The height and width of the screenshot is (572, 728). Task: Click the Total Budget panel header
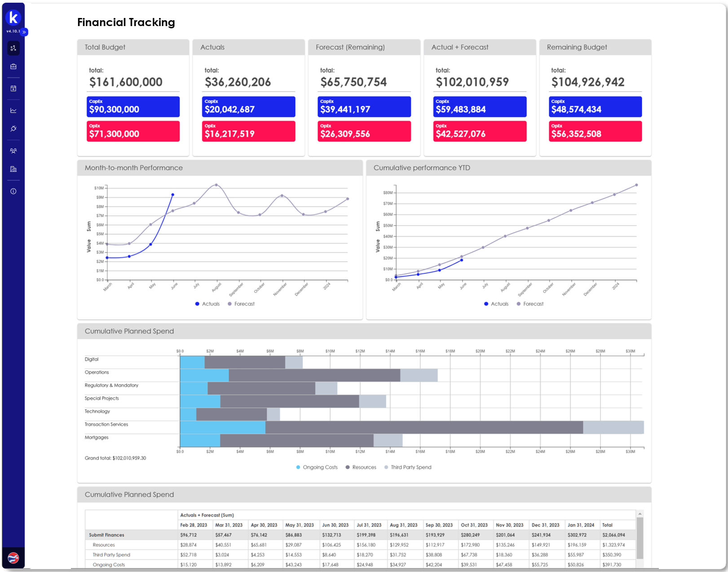(x=133, y=47)
